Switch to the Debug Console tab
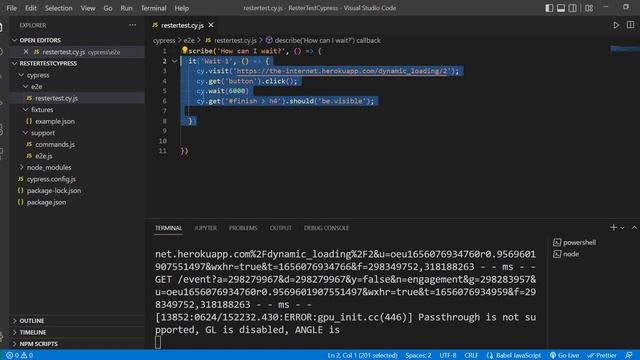Image resolution: width=640 pixels, height=360 pixels. click(x=326, y=228)
